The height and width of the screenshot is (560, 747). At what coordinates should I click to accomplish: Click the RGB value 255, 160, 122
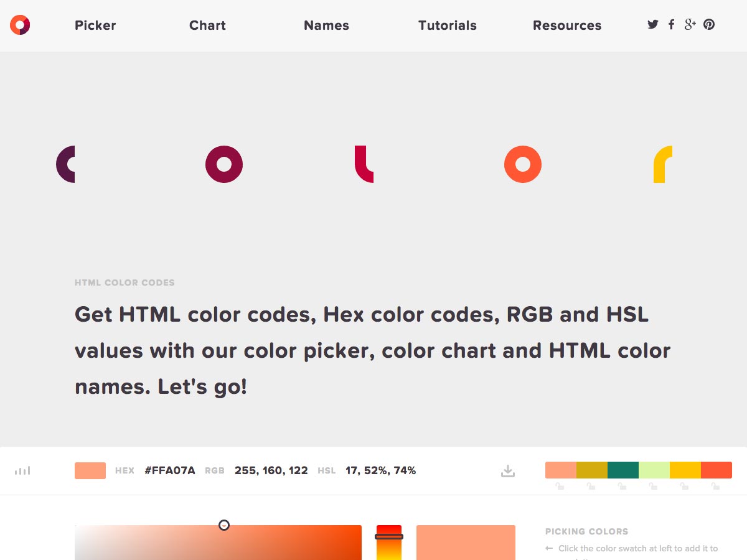coord(271,470)
